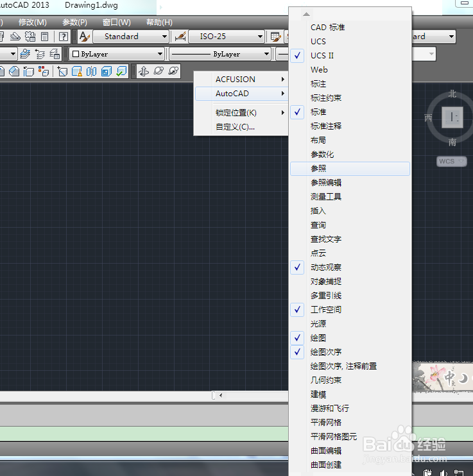Image resolution: width=473 pixels, height=476 pixels.
Task: Open the ByLayer color dropdown
Action: point(117,54)
